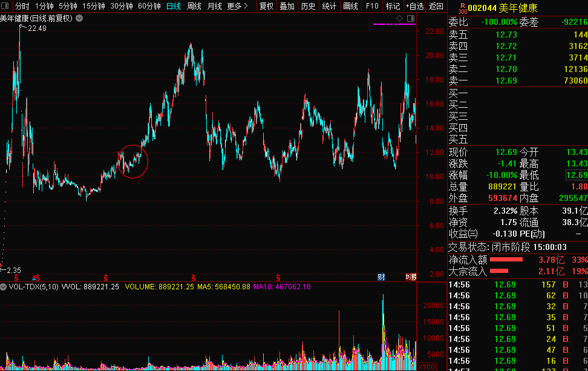Click the 卖一 ask price 12.69
Image resolution: width=588 pixels, height=371 pixels.
tap(506, 80)
